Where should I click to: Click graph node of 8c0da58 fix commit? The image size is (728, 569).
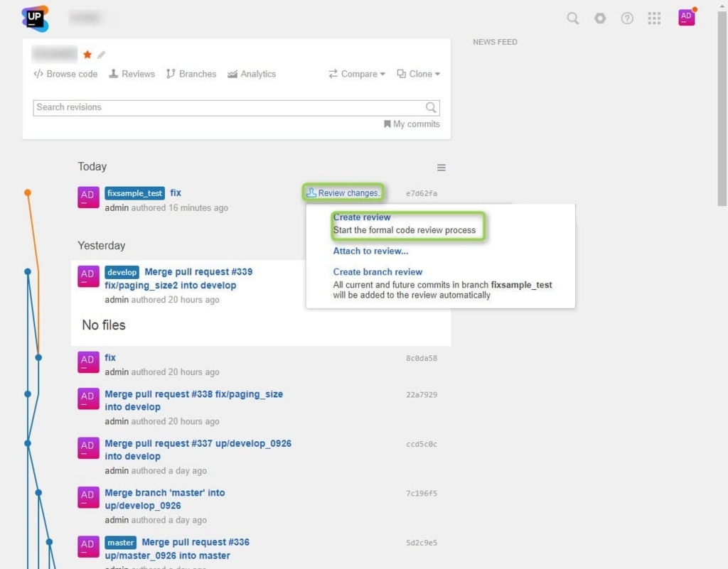point(38,357)
